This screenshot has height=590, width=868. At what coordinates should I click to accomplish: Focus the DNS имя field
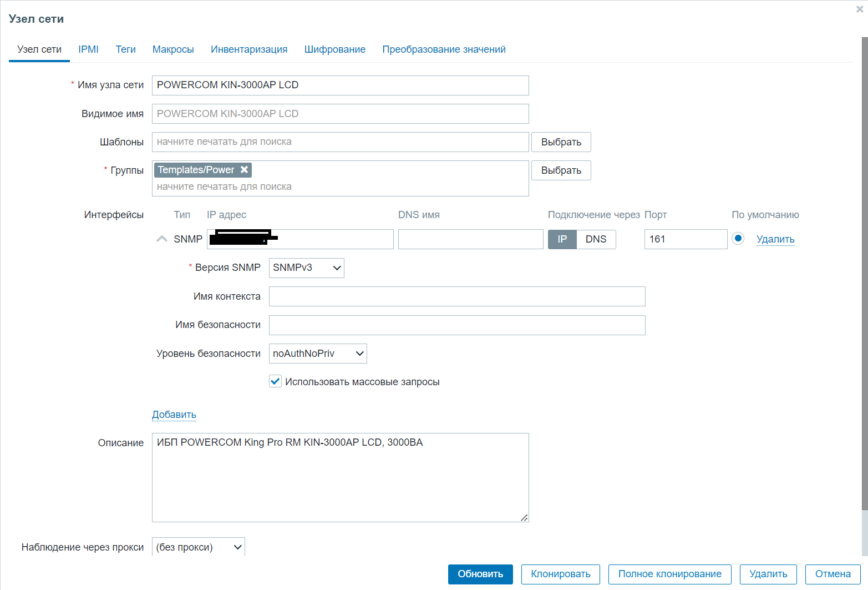[x=471, y=239]
